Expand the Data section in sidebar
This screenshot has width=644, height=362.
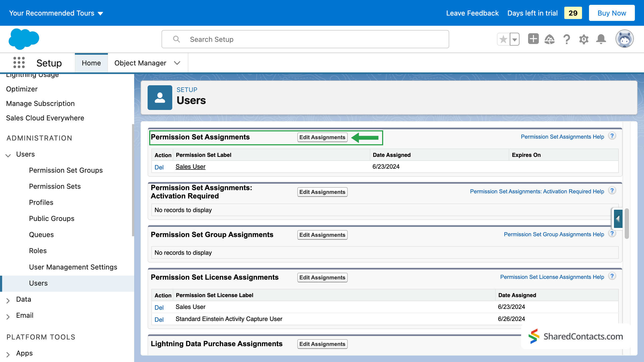8,300
